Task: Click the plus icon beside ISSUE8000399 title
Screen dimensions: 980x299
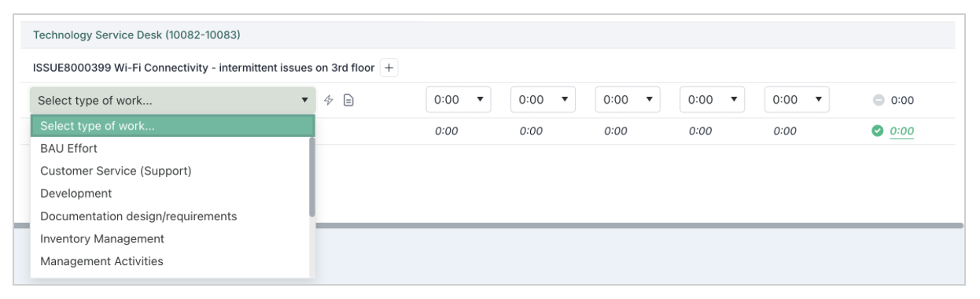Action: point(389,68)
